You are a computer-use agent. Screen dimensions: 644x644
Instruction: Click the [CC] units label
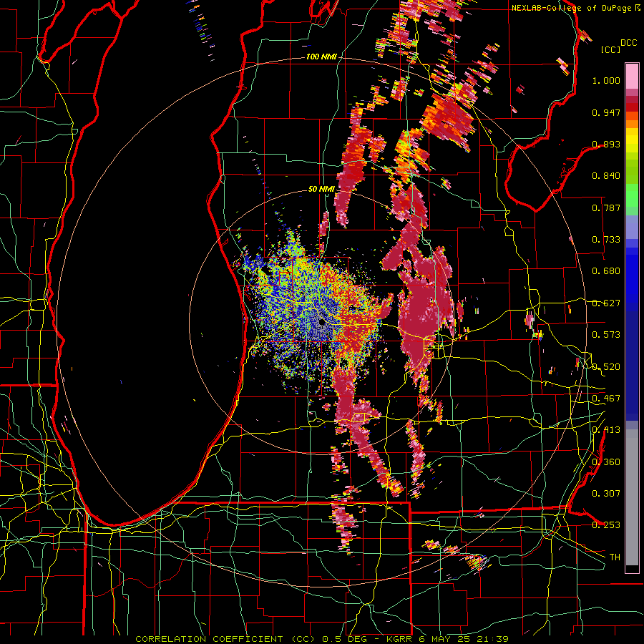(x=610, y=49)
